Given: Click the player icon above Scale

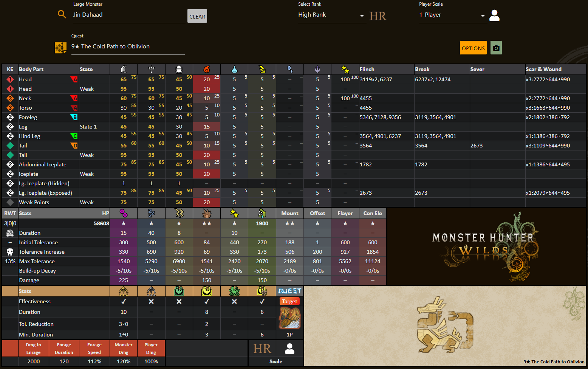Looking at the screenshot, I should (x=290, y=349).
